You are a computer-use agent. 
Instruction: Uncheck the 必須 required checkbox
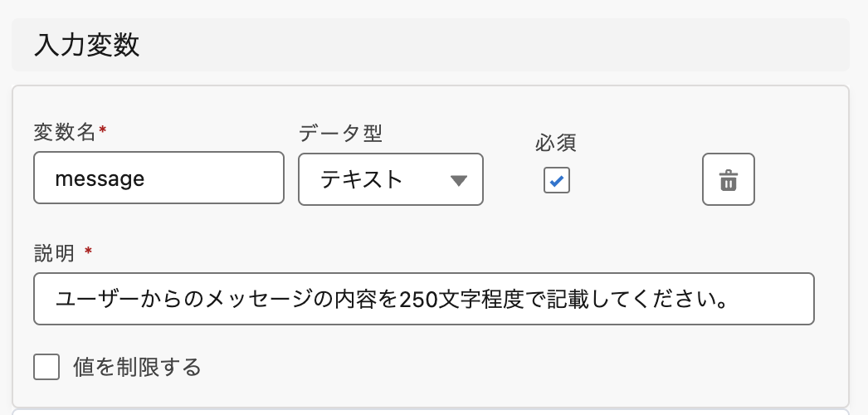(x=556, y=180)
